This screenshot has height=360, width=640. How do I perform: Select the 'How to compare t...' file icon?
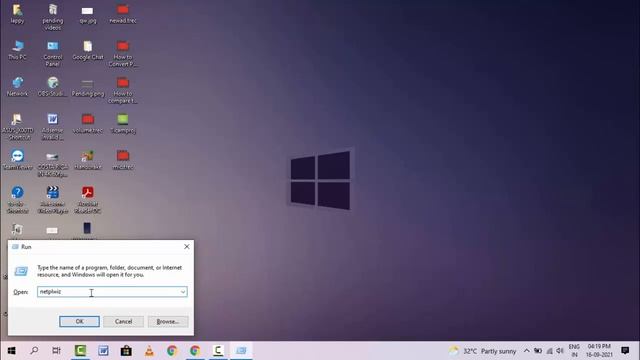[123, 90]
